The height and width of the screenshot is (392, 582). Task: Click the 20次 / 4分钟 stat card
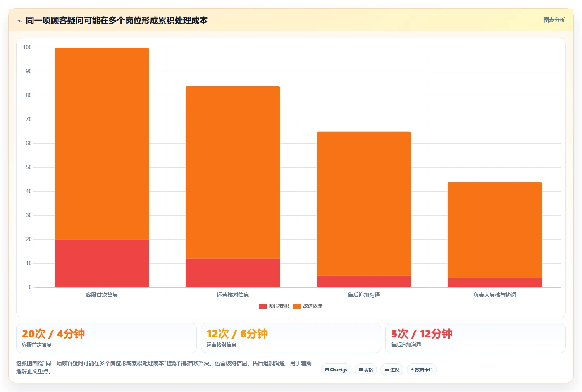tap(106, 338)
